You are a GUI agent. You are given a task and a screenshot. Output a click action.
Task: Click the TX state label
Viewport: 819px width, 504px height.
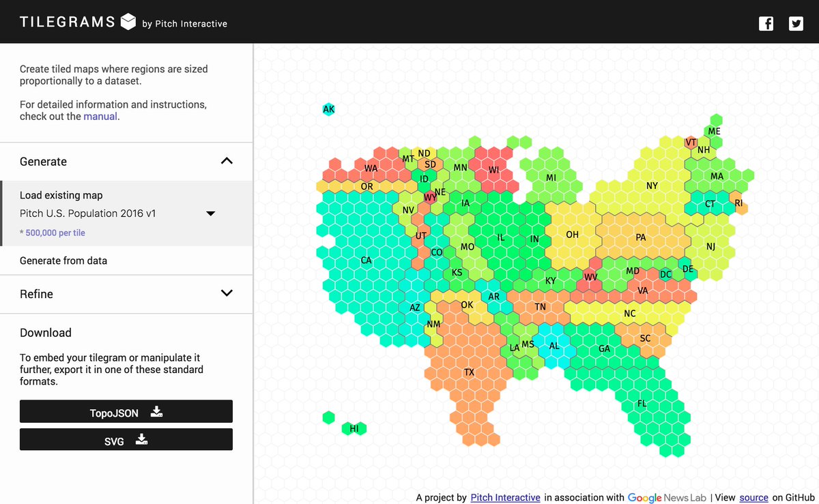[x=470, y=372]
